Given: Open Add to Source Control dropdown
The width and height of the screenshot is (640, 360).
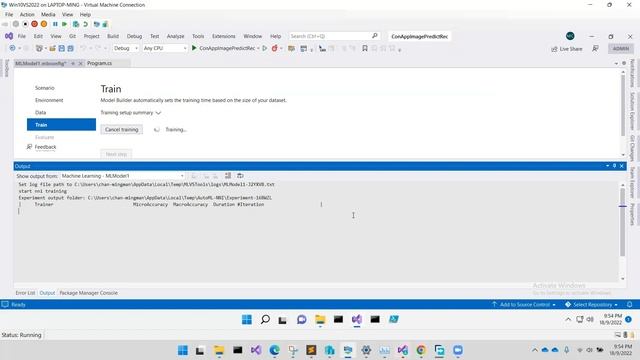Looking at the screenshot, I should tap(524, 304).
